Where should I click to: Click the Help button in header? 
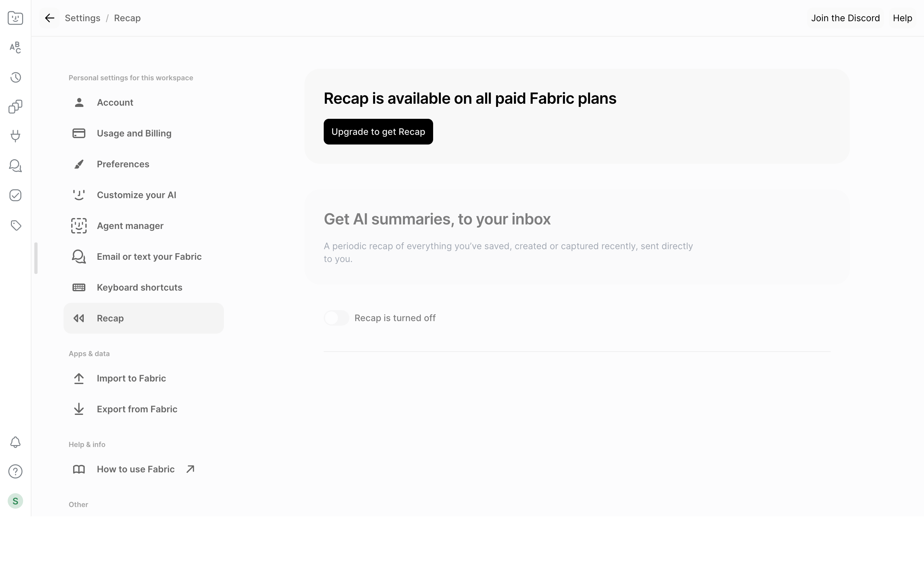pyautogui.click(x=902, y=18)
